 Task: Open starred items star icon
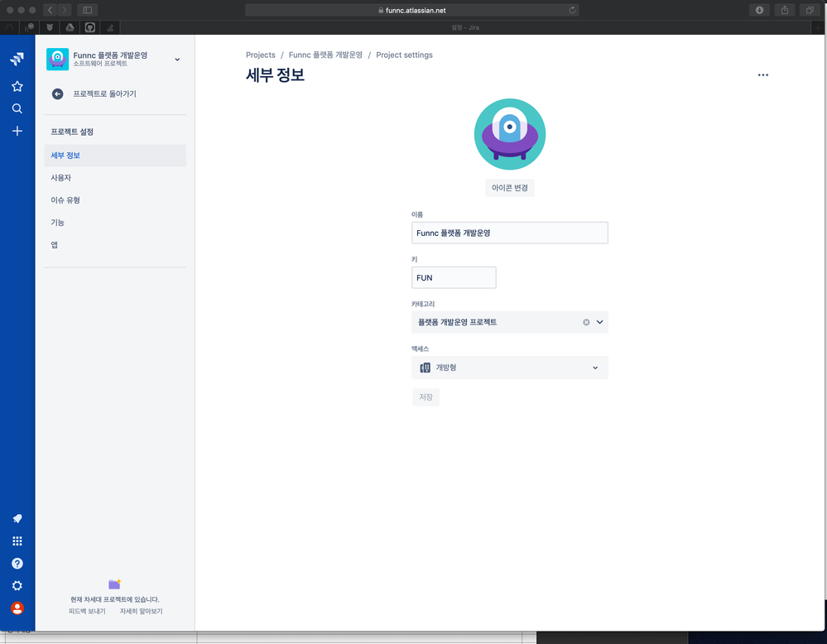tap(17, 86)
